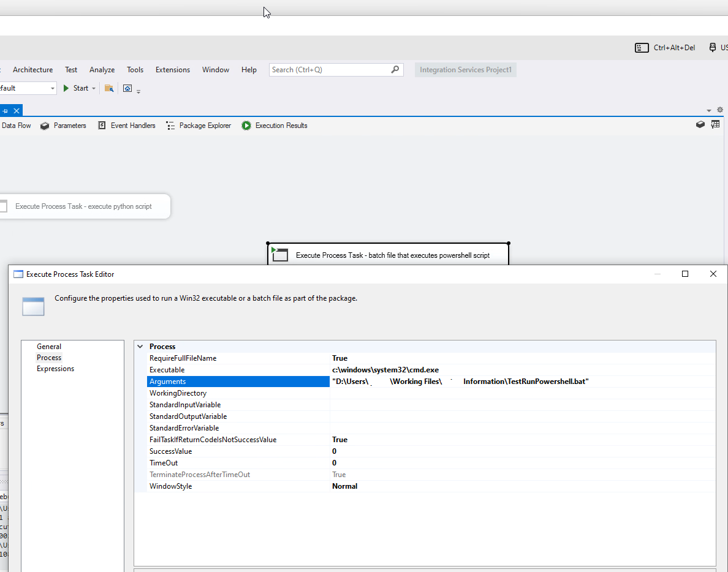Click the settings gear icon near tabs

coord(720,110)
